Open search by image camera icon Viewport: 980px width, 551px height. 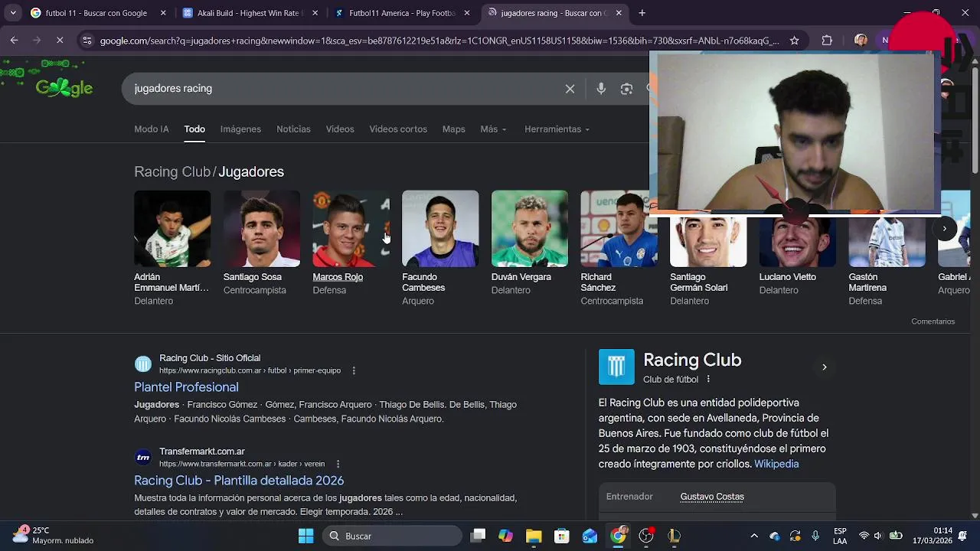(x=626, y=89)
